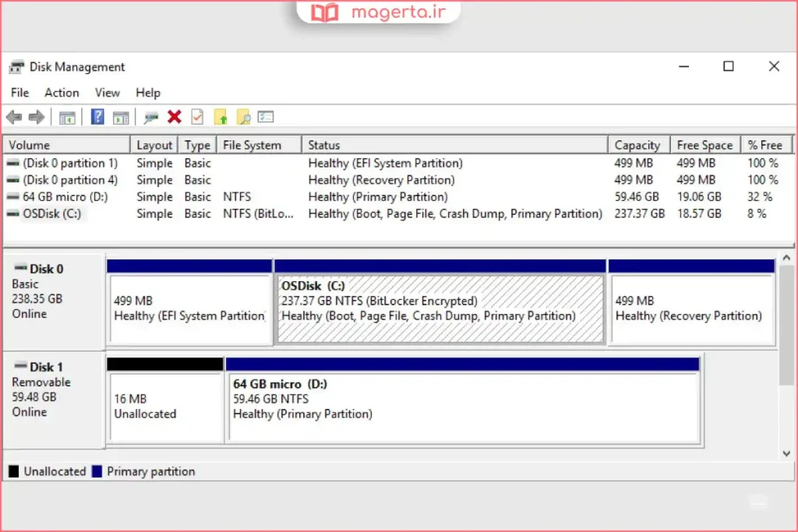Click the Disk 1 Removable label panel
Viewport: 798px width, 532px height.
click(54, 397)
